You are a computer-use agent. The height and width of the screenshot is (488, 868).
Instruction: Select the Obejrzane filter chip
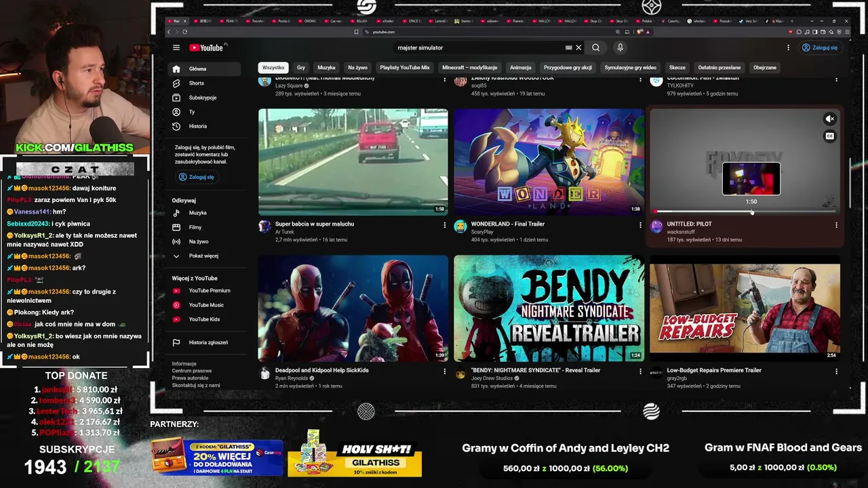point(765,68)
